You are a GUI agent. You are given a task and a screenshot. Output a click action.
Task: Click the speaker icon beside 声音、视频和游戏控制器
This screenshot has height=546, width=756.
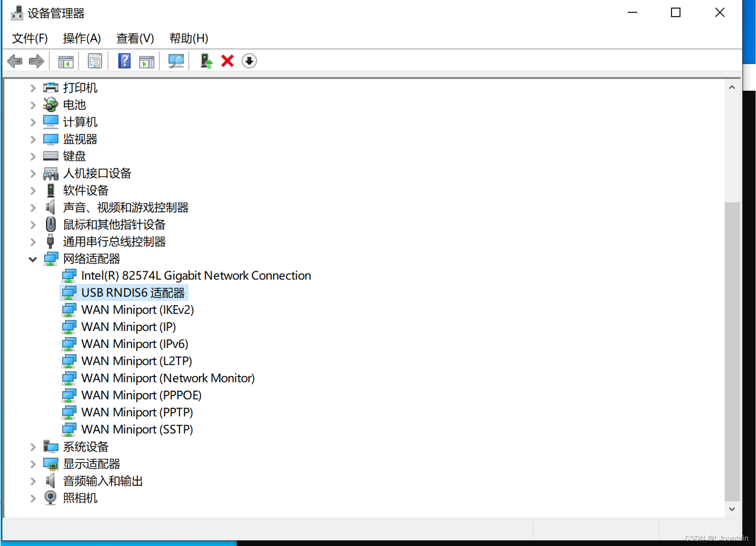pyautogui.click(x=50, y=207)
